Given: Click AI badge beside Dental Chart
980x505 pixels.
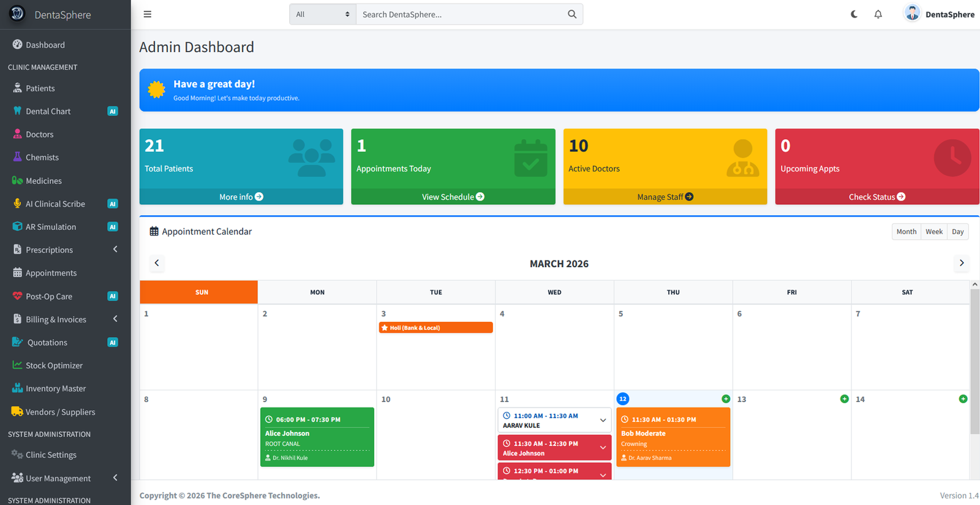Looking at the screenshot, I should 113,112.
